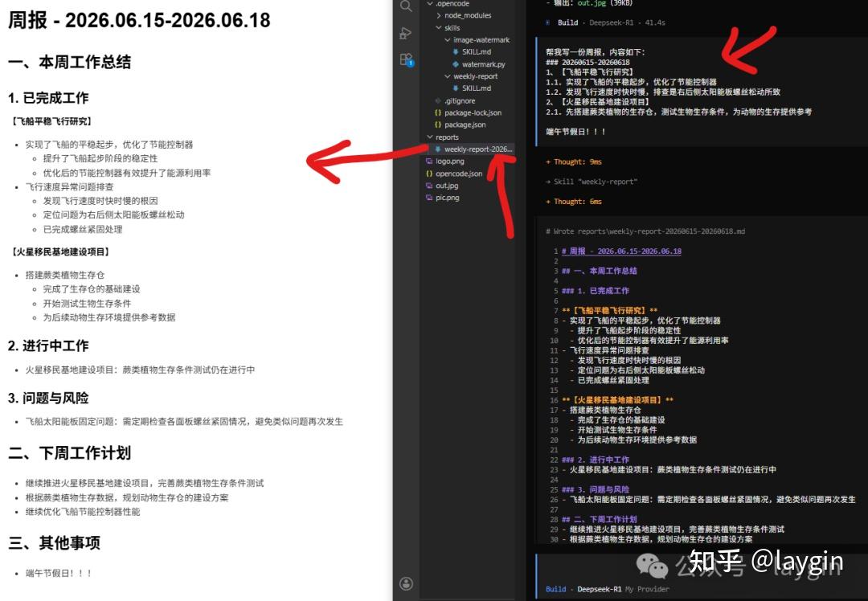Open SKILL.md under image-watermark

pos(476,52)
